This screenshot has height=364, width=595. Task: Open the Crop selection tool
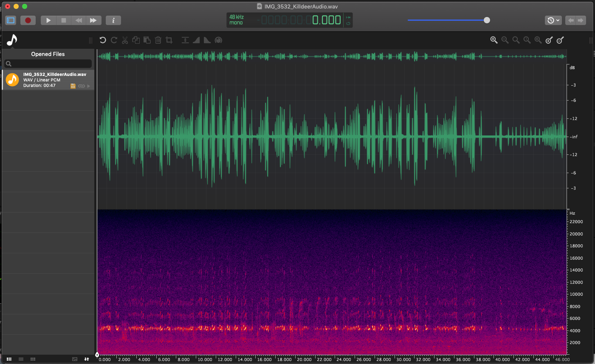169,40
